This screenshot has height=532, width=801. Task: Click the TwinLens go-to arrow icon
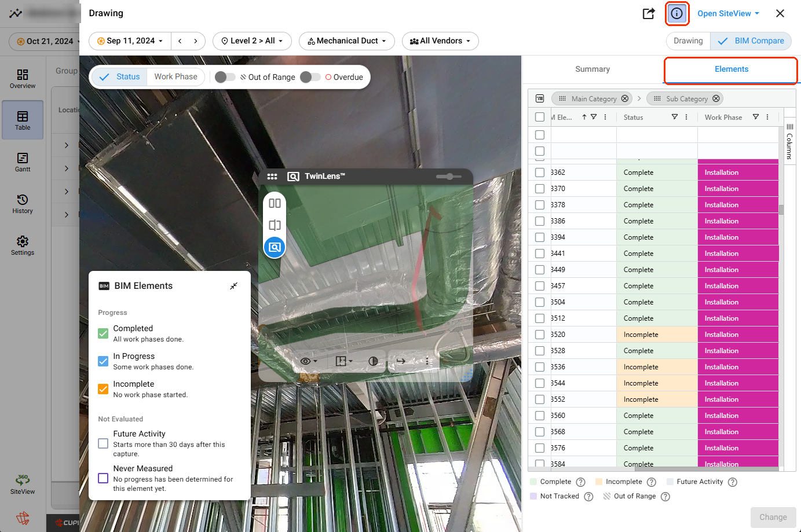click(x=401, y=361)
